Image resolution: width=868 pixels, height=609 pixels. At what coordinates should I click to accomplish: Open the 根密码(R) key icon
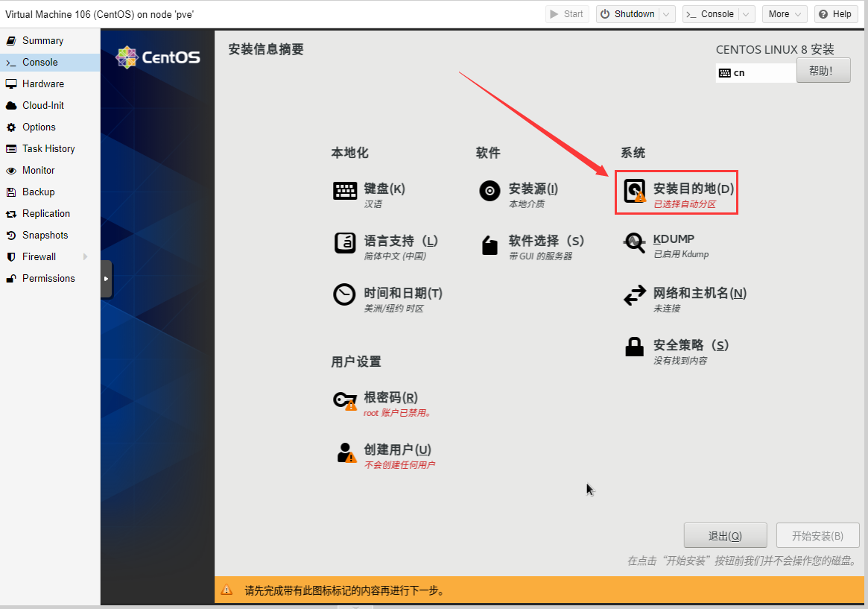[345, 401]
